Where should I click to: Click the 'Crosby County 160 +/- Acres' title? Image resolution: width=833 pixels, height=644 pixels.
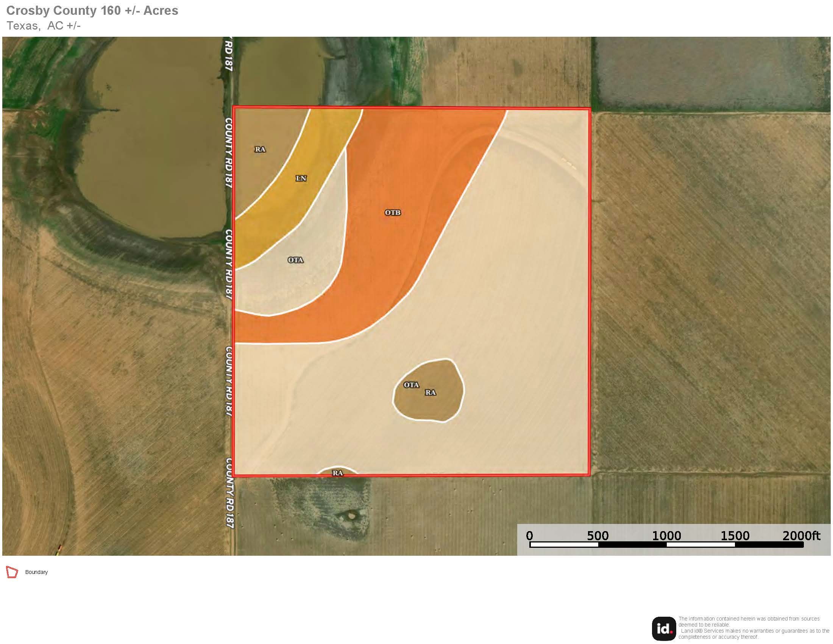click(x=92, y=10)
